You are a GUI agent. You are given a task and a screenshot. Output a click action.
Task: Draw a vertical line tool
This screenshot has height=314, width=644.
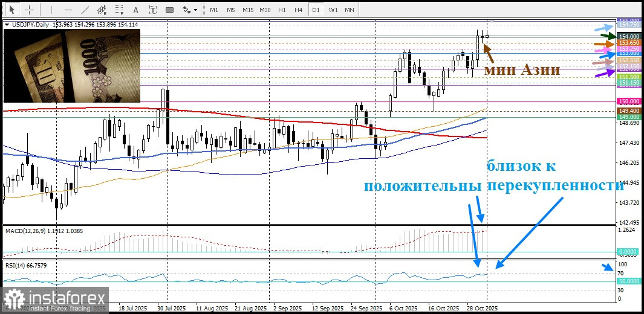click(x=51, y=10)
